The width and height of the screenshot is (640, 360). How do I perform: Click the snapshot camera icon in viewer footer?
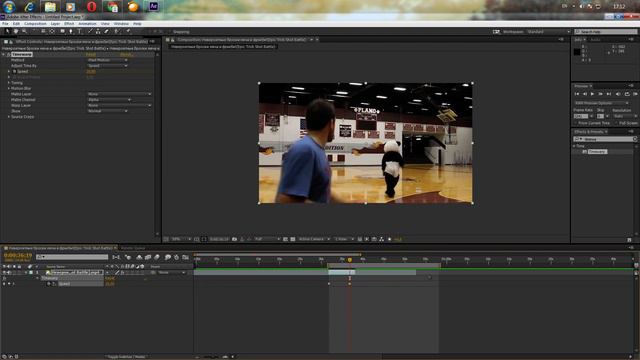(234, 239)
